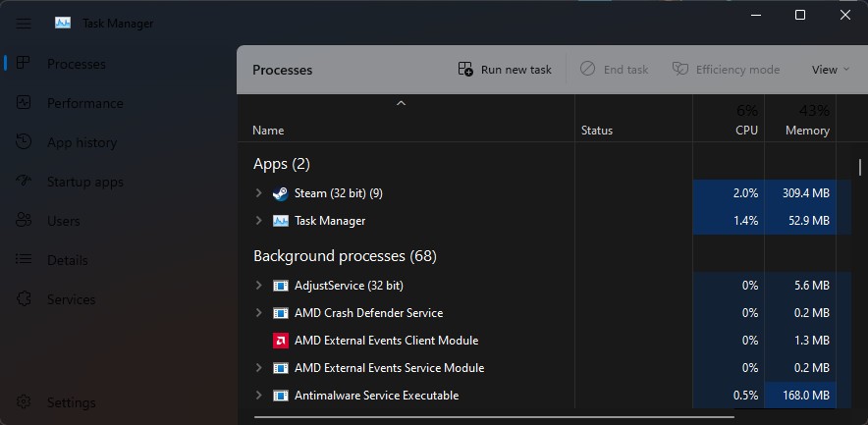Open the hamburger navigation menu

pyautogui.click(x=24, y=24)
